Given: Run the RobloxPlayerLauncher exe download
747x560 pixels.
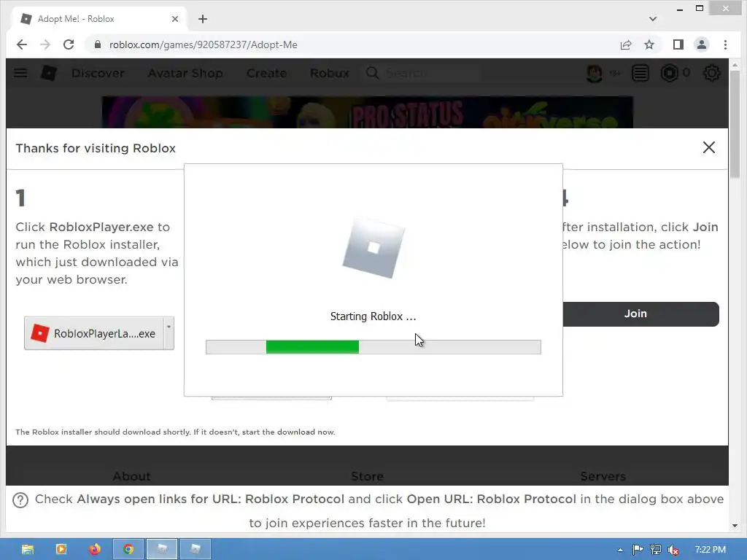Looking at the screenshot, I should click(94, 333).
